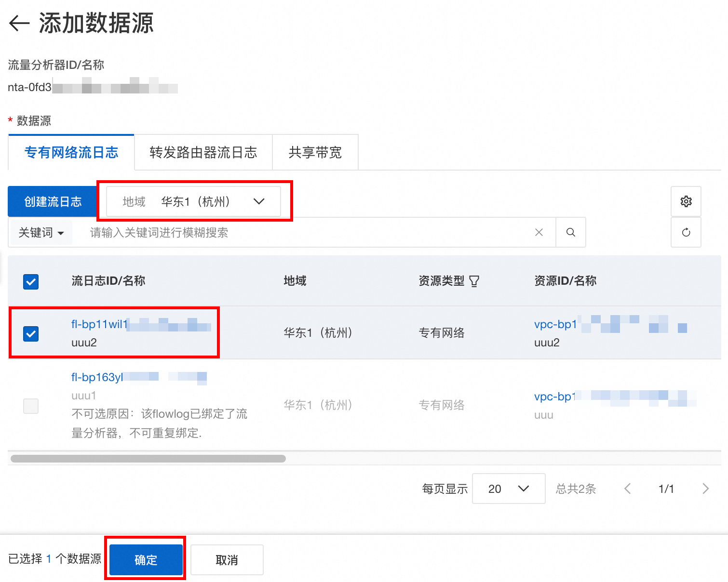Click the horizontal table scrollbar
728x582 pixels.
point(148,458)
